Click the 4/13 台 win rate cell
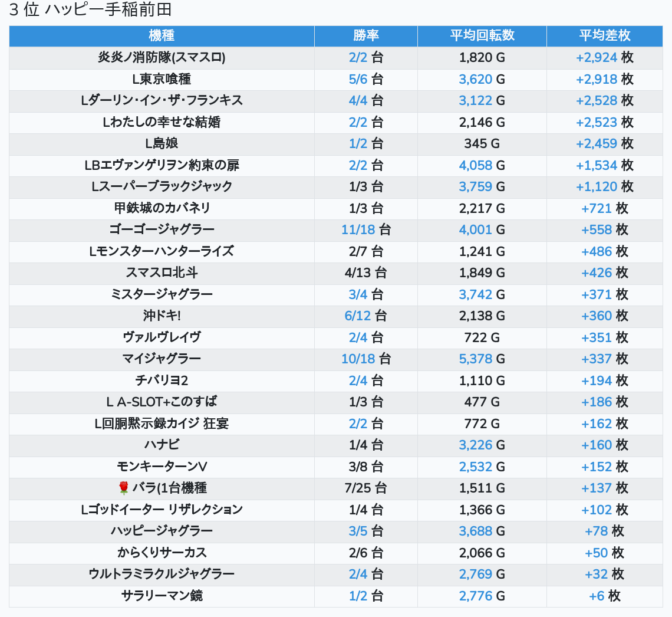 pyautogui.click(x=366, y=273)
